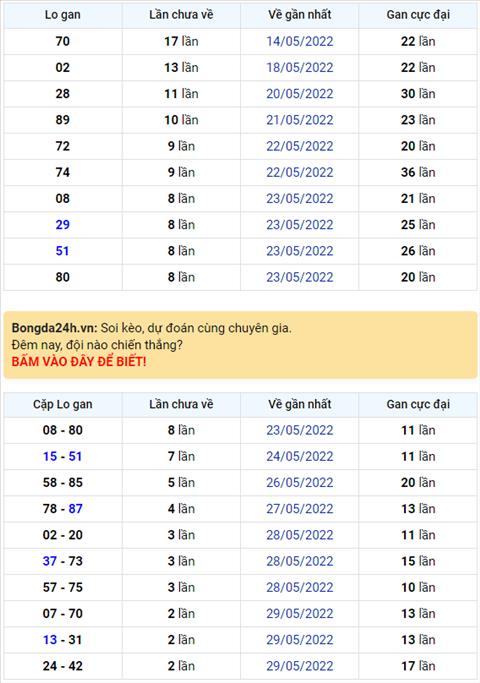480x683 pixels.
Task: Select blue number 87 in pair 78 - 87
Action: tap(75, 509)
